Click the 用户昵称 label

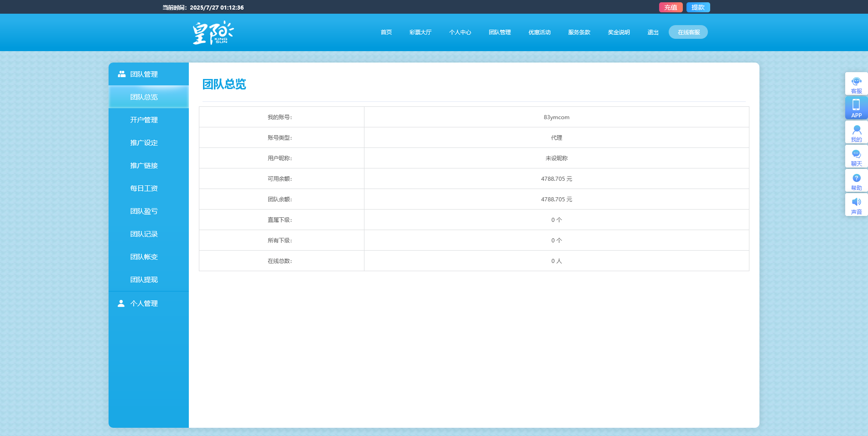click(x=280, y=158)
